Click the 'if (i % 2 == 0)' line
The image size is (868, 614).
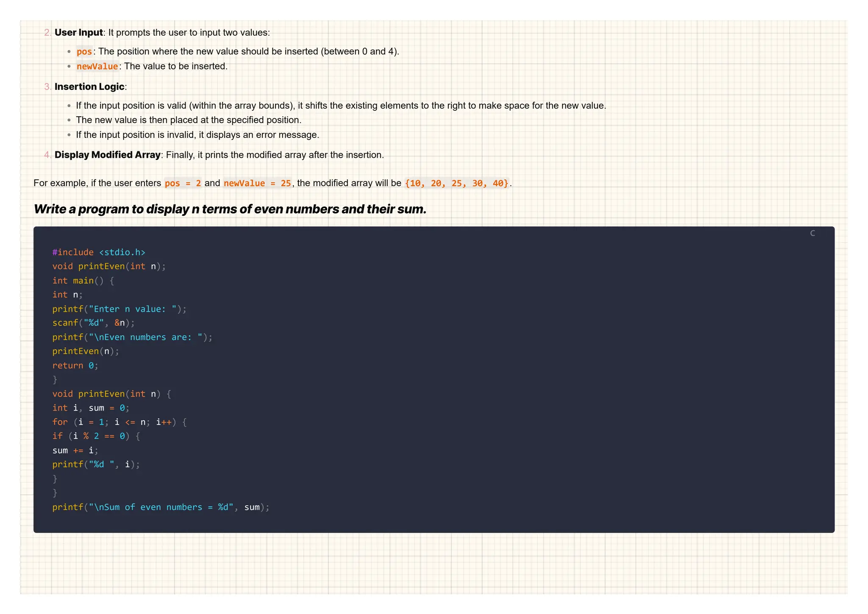tap(96, 436)
